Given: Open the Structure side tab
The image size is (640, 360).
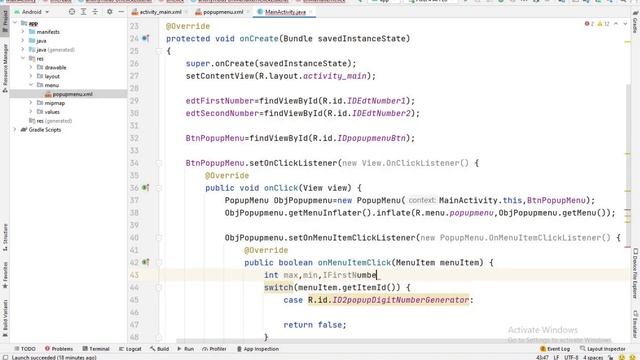Looking at the screenshot, I should point(5,237).
